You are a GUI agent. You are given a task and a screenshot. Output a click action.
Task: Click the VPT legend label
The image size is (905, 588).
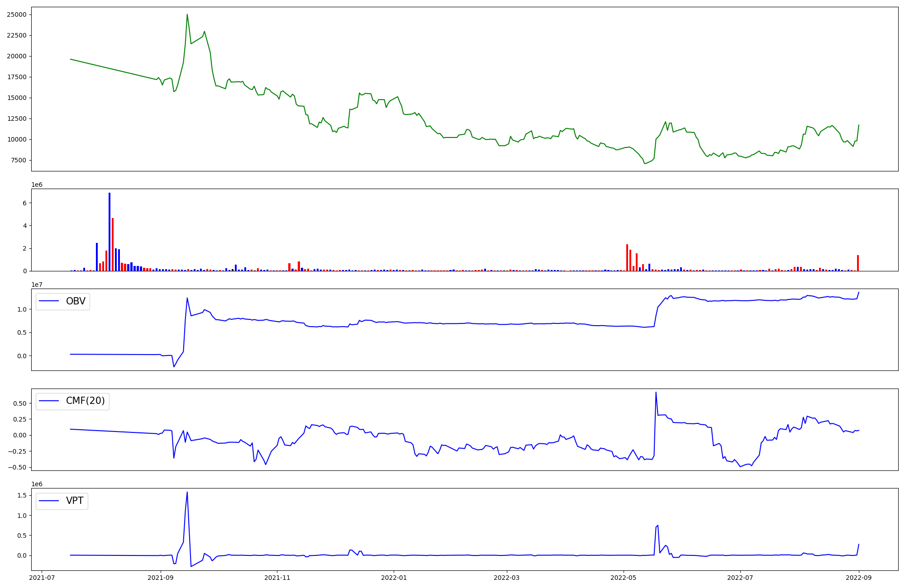[x=75, y=501]
